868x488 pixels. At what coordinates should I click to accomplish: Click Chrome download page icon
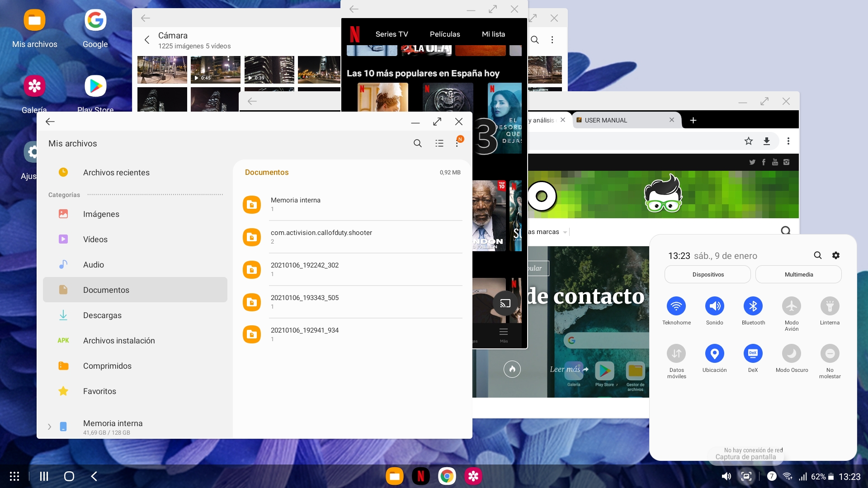click(767, 141)
